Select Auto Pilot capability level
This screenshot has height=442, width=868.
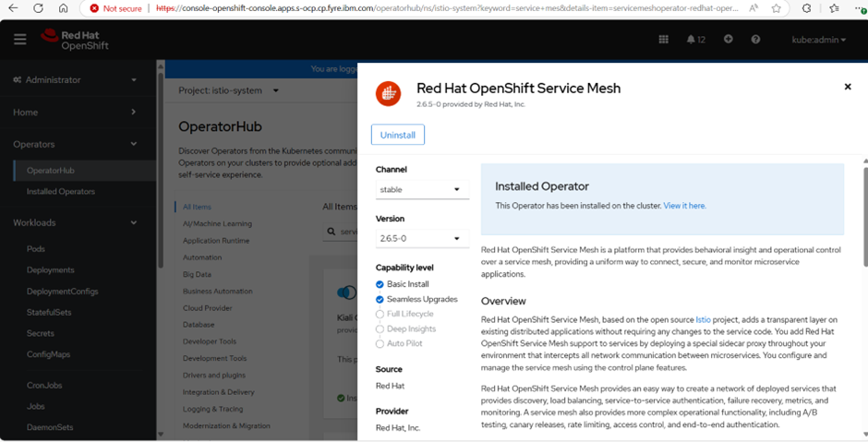(x=399, y=343)
